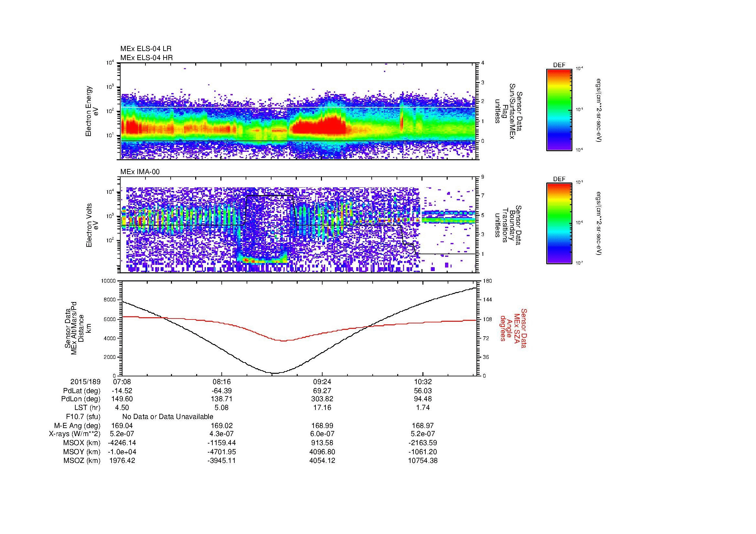Click the '2015/189' date label
This screenshot has width=756, height=534.
(x=85, y=382)
